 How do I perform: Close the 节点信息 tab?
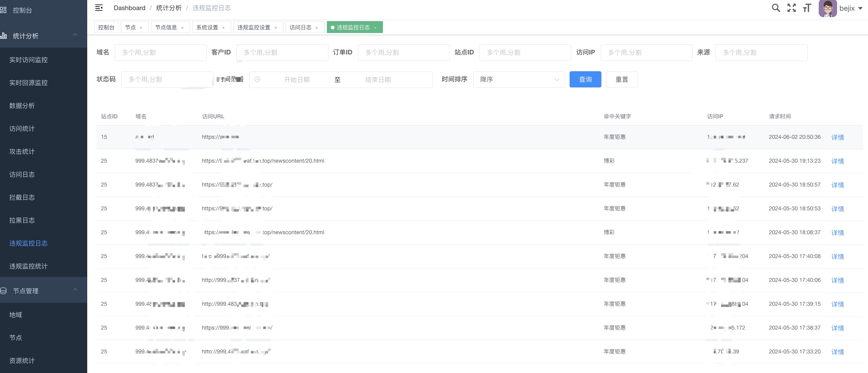(182, 28)
